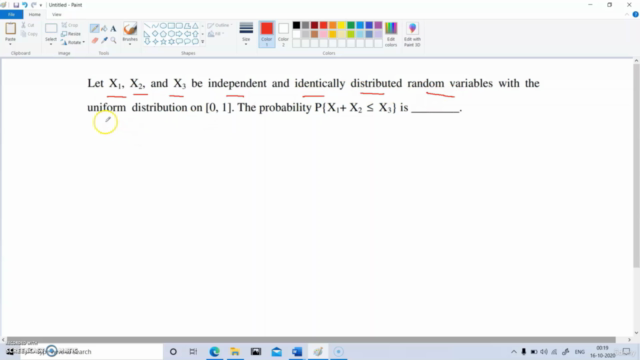Expand the Shapes gallery more arrow

(x=202, y=42)
